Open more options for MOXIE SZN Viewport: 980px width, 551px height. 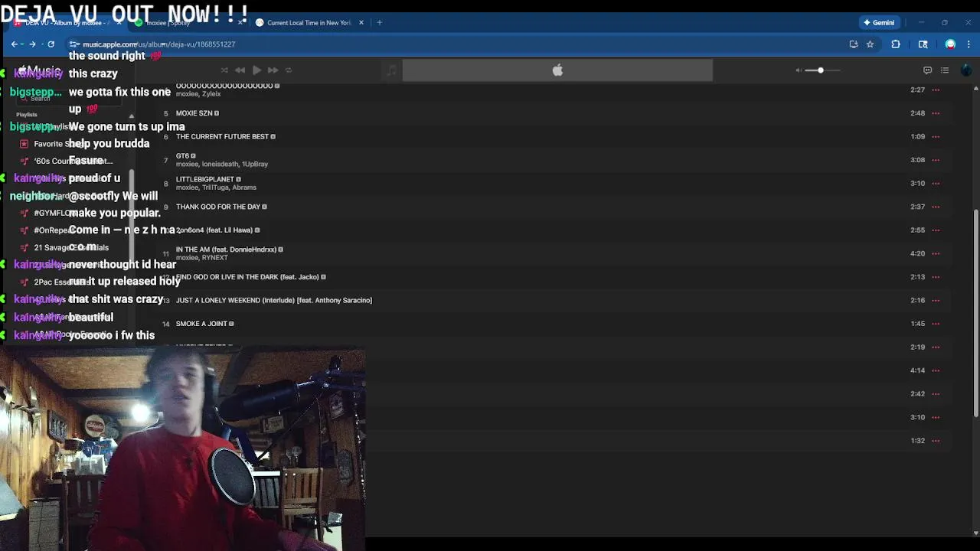(x=936, y=113)
